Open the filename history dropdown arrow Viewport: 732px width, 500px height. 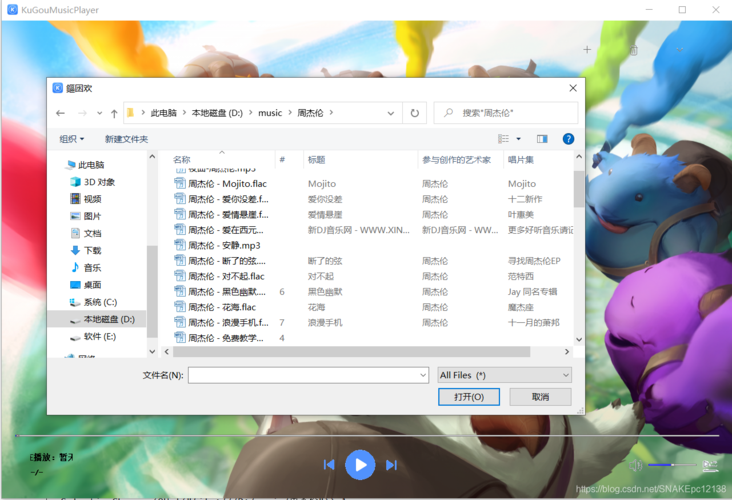pos(422,375)
